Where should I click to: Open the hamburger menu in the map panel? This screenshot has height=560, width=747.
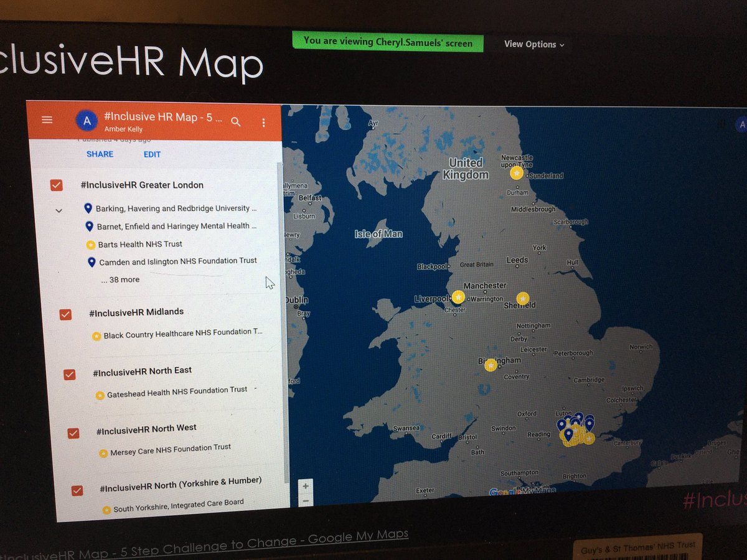pos(47,120)
